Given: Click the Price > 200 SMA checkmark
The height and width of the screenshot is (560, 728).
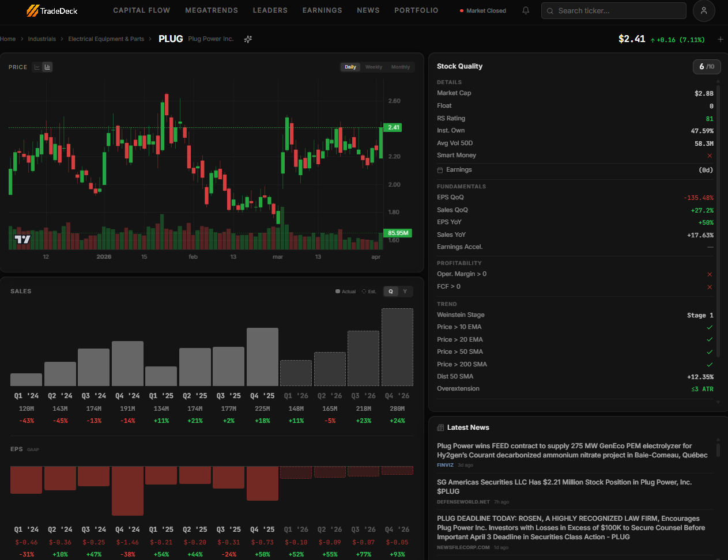Looking at the screenshot, I should tap(710, 365).
